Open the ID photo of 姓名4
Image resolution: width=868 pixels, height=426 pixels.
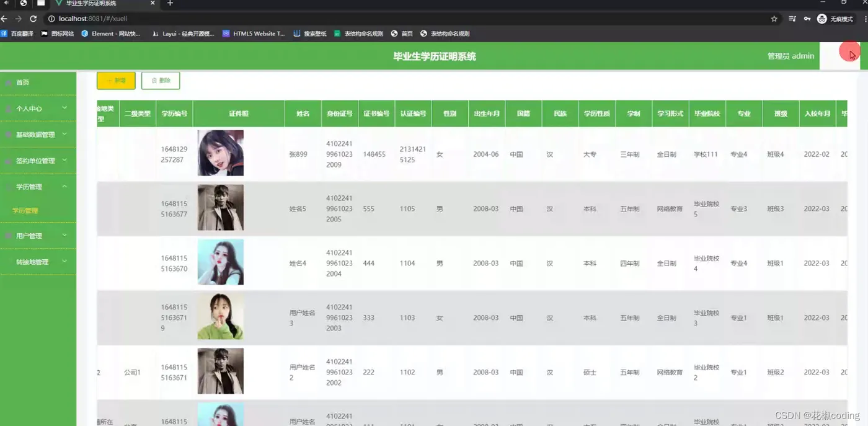coord(221,262)
